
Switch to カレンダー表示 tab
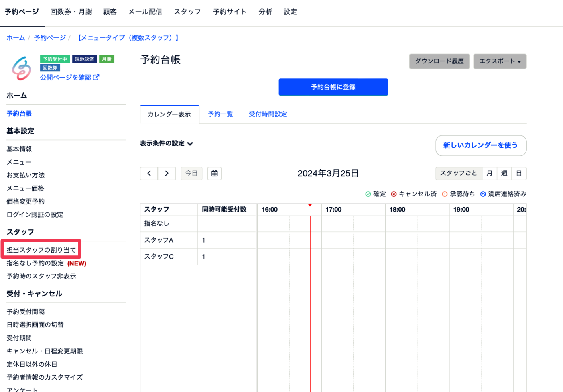pos(169,114)
